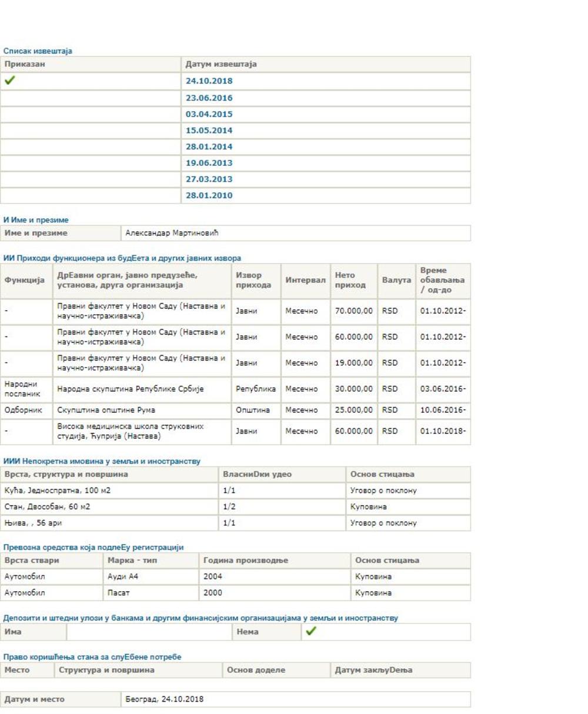Go to the 27.03.2013 report

[x=209, y=179]
